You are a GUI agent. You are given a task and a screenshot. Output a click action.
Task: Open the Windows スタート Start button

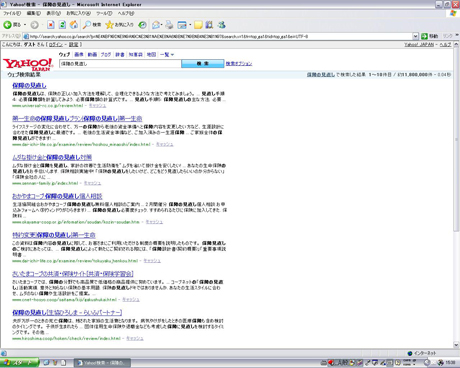[19, 363]
